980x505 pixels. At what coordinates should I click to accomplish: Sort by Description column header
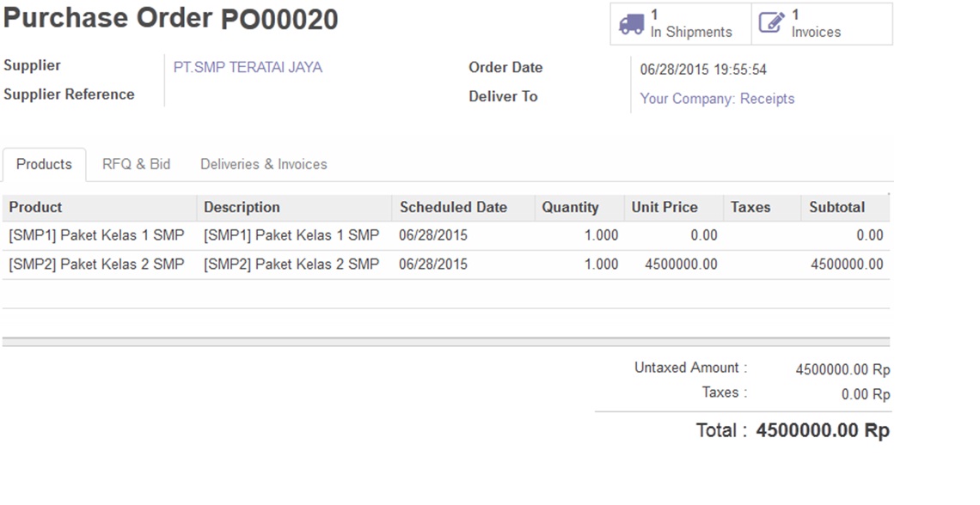coord(242,207)
